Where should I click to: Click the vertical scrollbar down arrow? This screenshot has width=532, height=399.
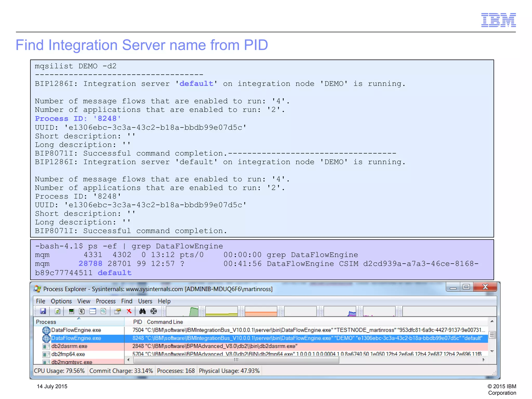(492, 351)
